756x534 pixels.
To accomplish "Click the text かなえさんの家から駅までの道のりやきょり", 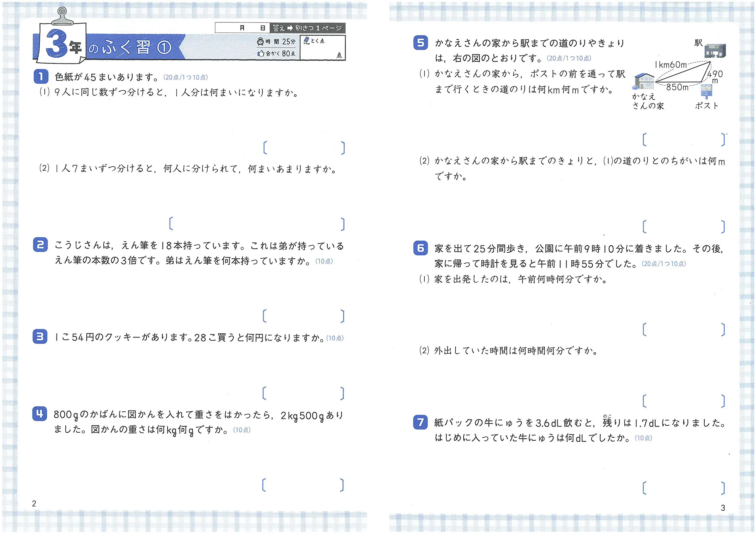I will pyautogui.click(x=530, y=43).
